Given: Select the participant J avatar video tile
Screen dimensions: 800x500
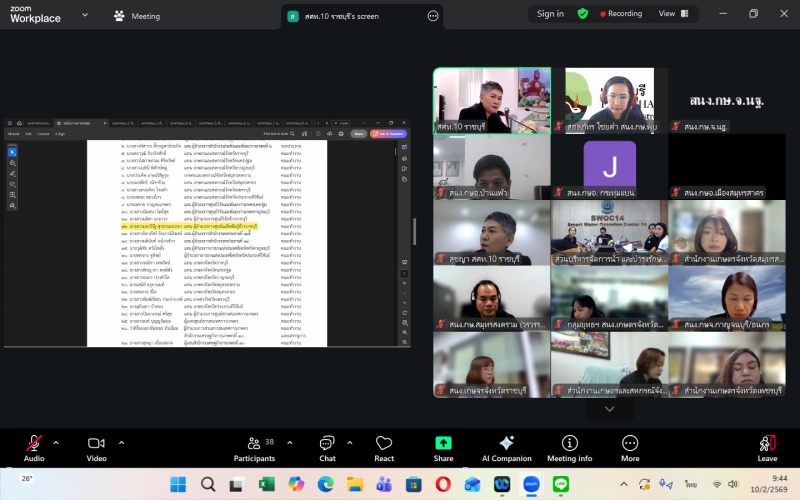Looking at the screenshot, I should 609,163.
